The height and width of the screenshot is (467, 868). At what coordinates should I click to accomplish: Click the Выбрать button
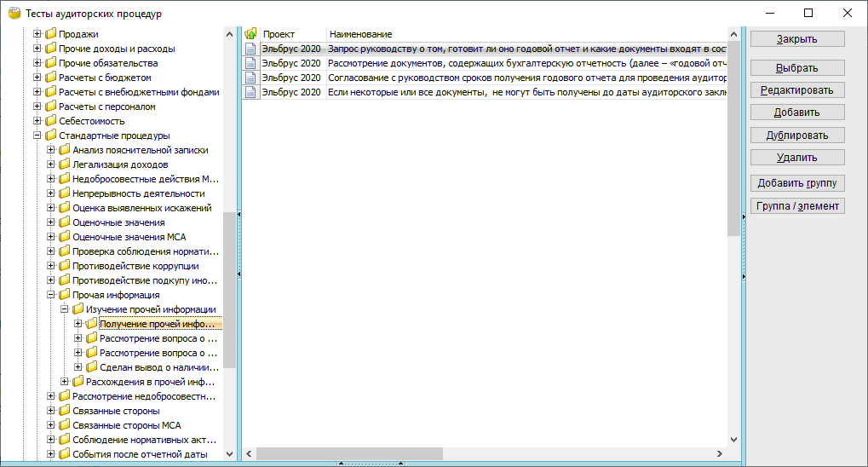[x=797, y=67]
